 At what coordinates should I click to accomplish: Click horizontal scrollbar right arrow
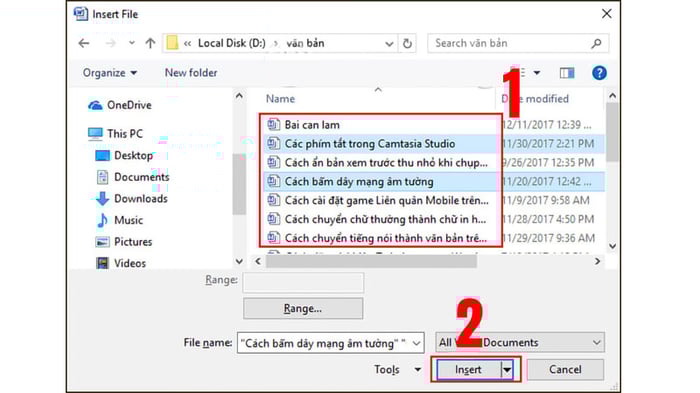pyautogui.click(x=597, y=261)
